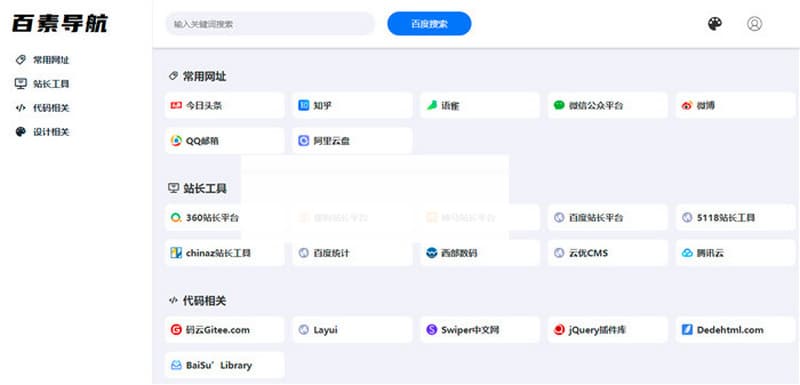Viewport: 800px width, 385px height.
Task: Click the 百度搜索 search button
Action: 429,23
